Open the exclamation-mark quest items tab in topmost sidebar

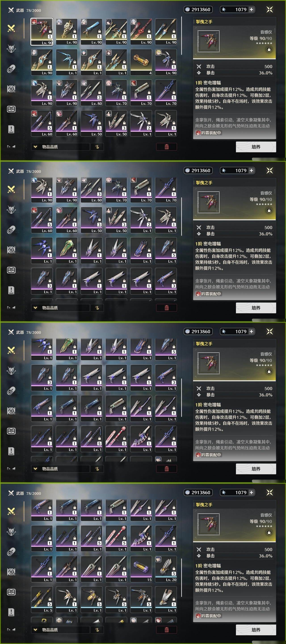pyautogui.click(x=11, y=129)
